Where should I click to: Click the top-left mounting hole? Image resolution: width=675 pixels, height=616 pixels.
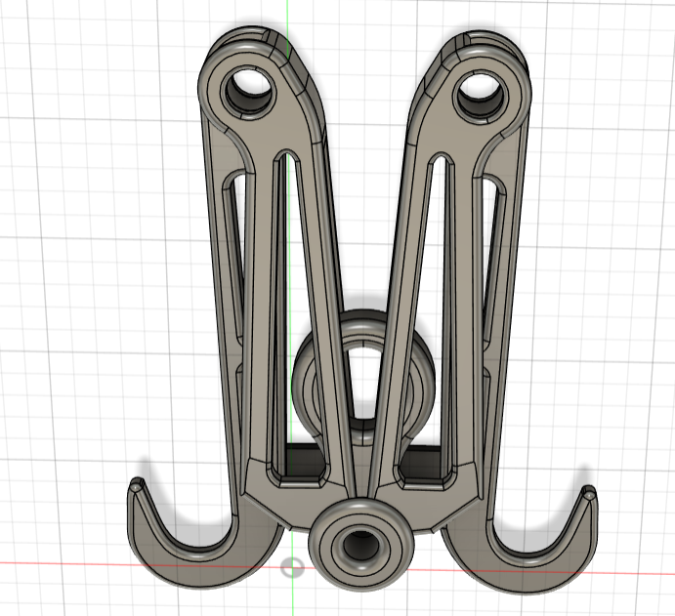(249, 91)
